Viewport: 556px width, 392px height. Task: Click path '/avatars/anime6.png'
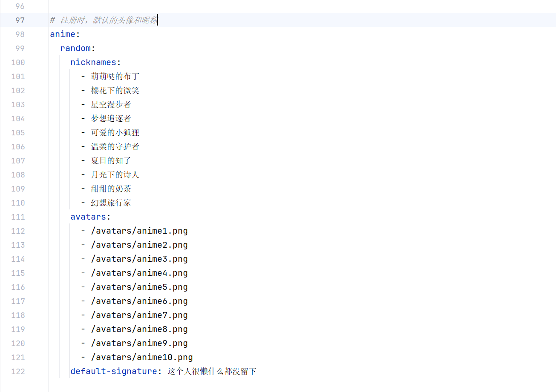(139, 301)
